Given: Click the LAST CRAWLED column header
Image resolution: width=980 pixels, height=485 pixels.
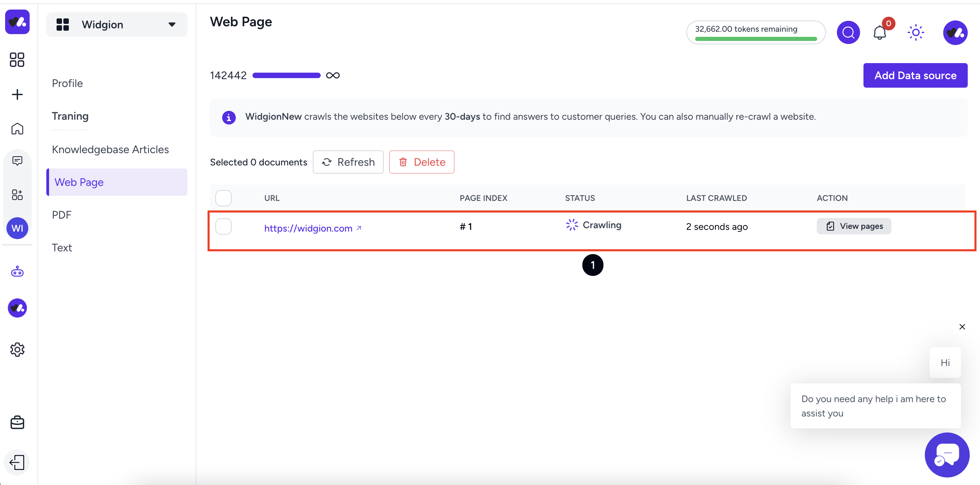Looking at the screenshot, I should click(716, 198).
